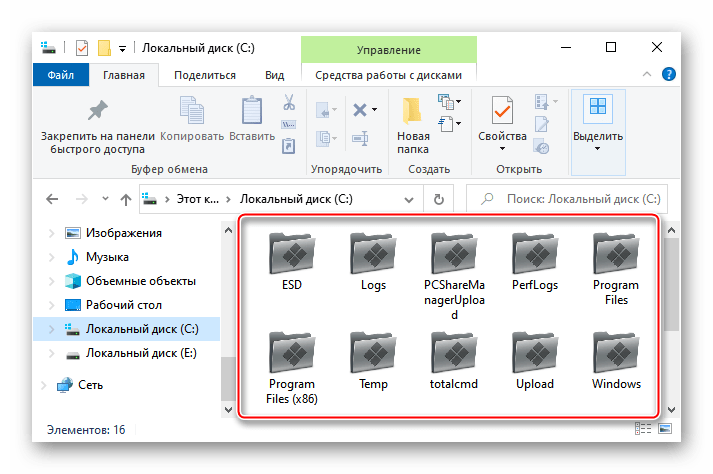Expand the Объемные объекты tree node

click(x=51, y=282)
